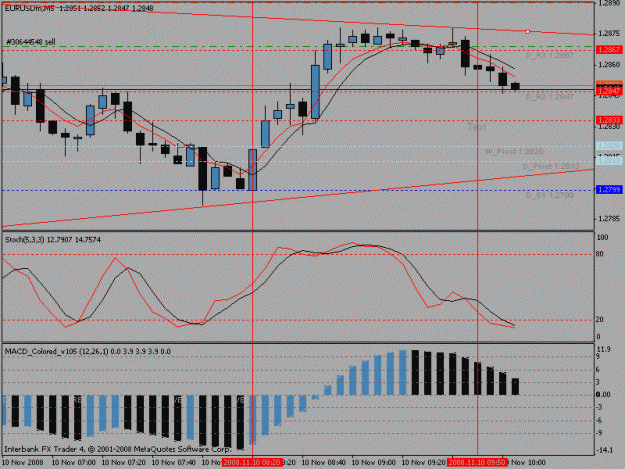This screenshot has height=469, width=625.
Task: Click the 10 Nov 09:00 time axis label
Action: [373, 463]
